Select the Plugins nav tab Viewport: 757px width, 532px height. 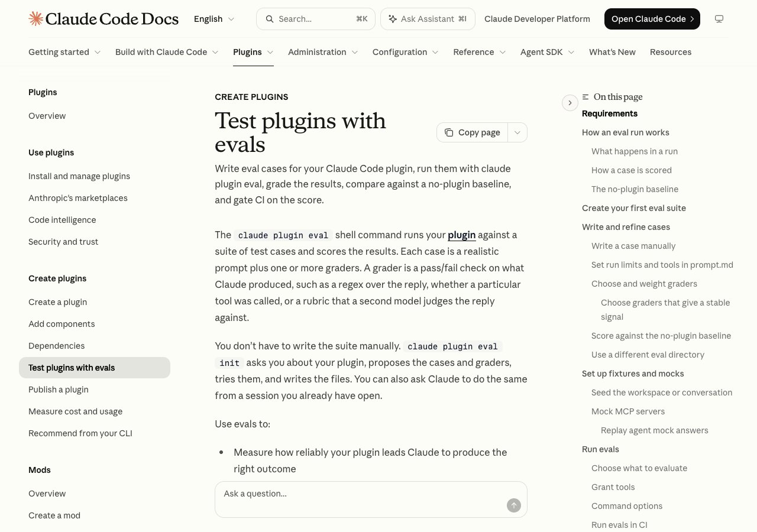click(x=253, y=52)
